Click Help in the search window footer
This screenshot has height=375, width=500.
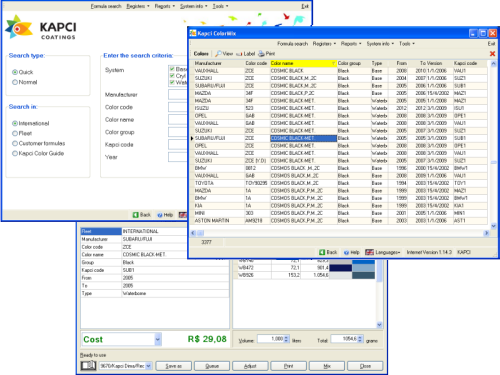pyautogui.click(x=165, y=215)
